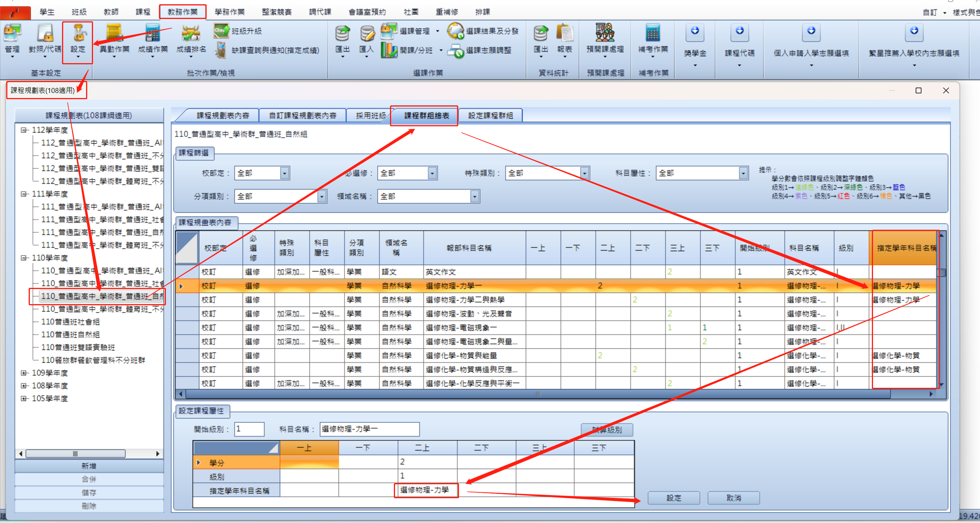Switch to the 課程規劃表內容 tab
The image size is (980, 523).
223,115
